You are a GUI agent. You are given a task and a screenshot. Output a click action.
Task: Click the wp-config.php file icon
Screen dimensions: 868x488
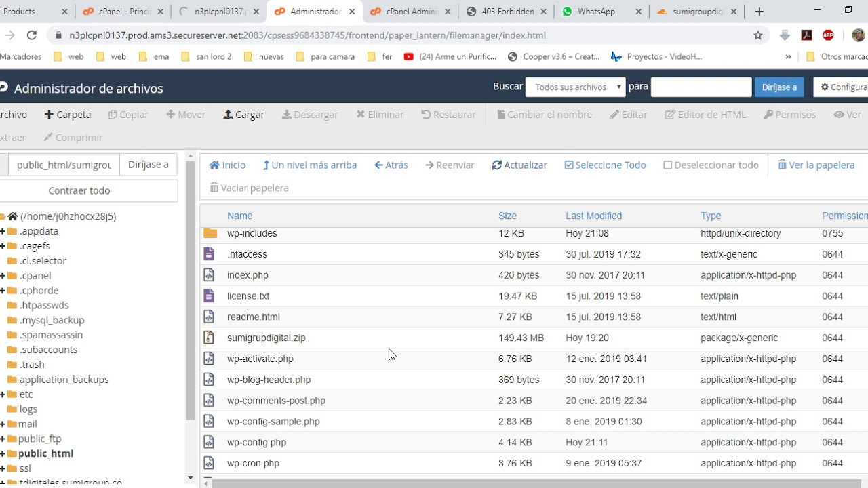tap(209, 442)
